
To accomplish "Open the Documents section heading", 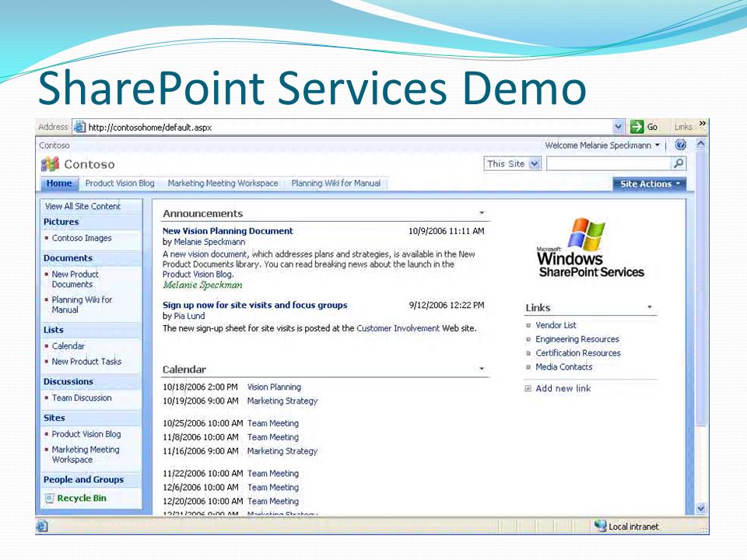I will (x=68, y=258).
